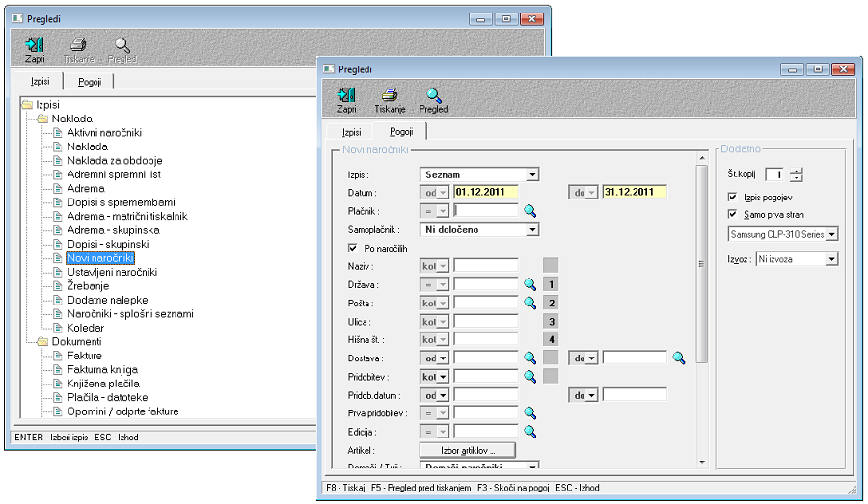Toggle Izpis pogojev checkbox

(x=732, y=197)
